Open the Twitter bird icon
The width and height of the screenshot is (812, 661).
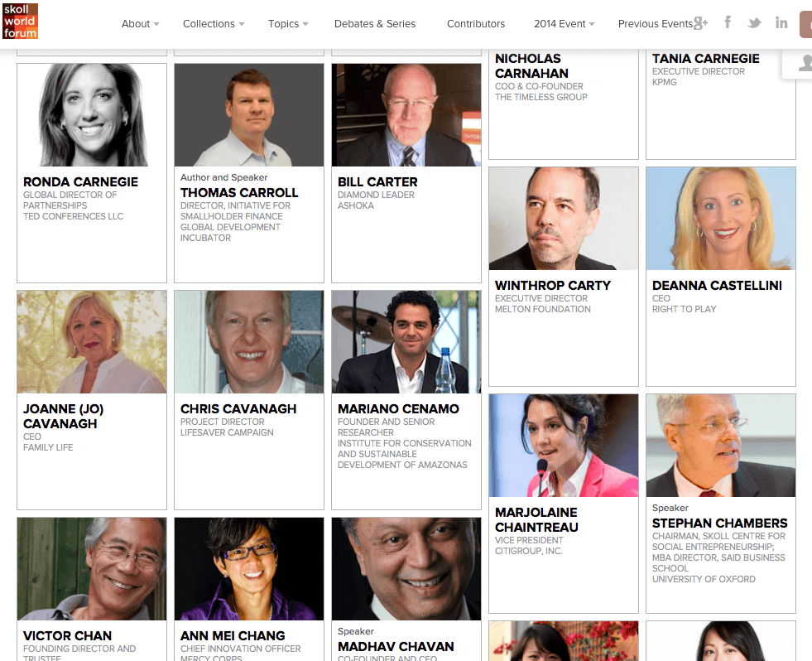point(755,23)
